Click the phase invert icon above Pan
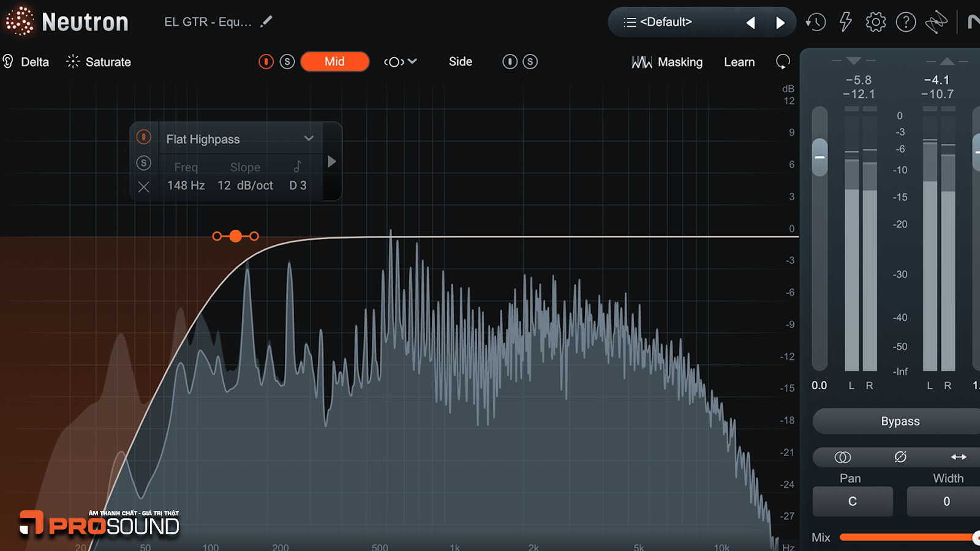 click(x=900, y=457)
